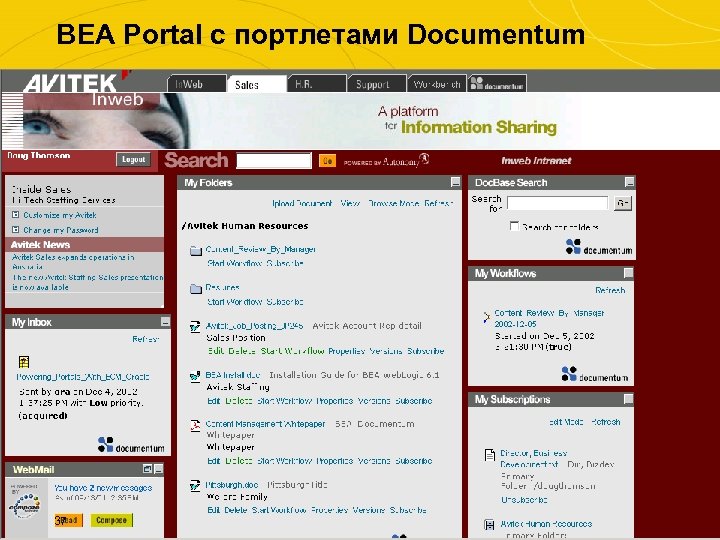Switch to the Sales tab
This screenshot has height=540, width=720.
(x=256, y=84)
